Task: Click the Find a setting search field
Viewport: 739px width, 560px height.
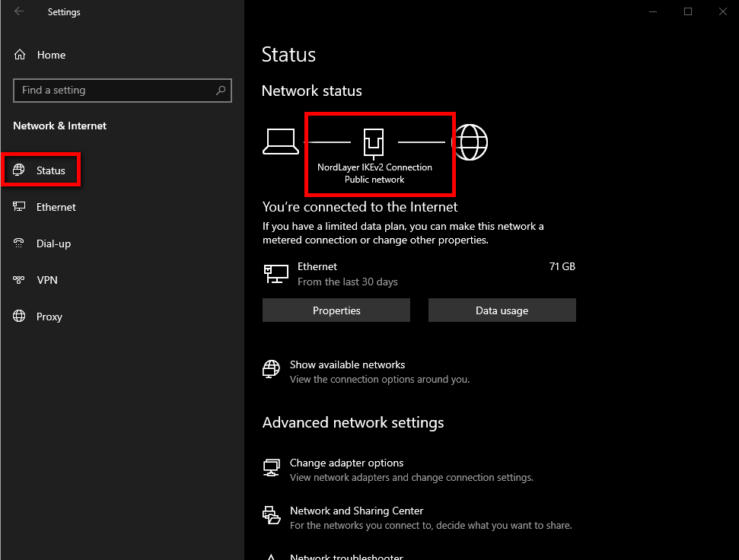Action: tap(123, 90)
